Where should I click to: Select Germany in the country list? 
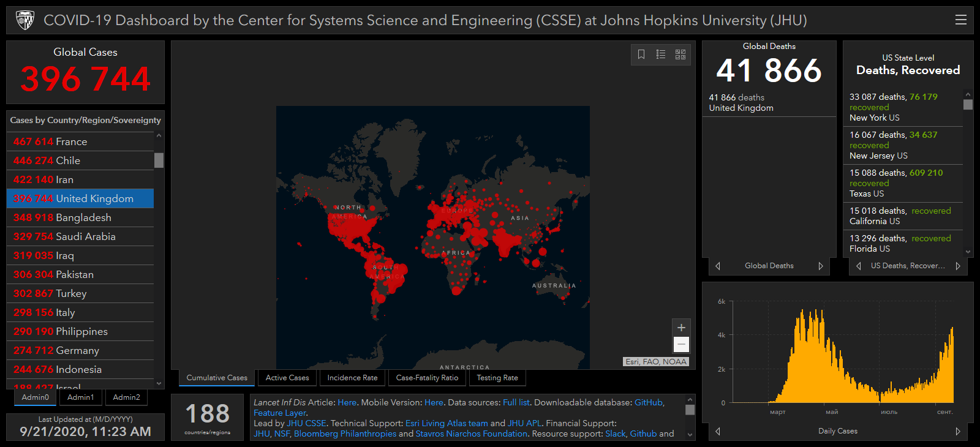80,350
